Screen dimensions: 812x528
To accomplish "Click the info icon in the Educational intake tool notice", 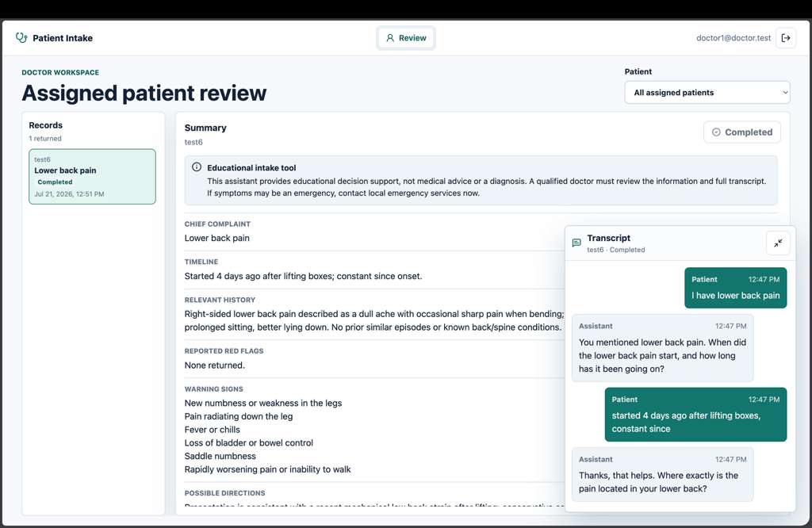I will pos(197,167).
